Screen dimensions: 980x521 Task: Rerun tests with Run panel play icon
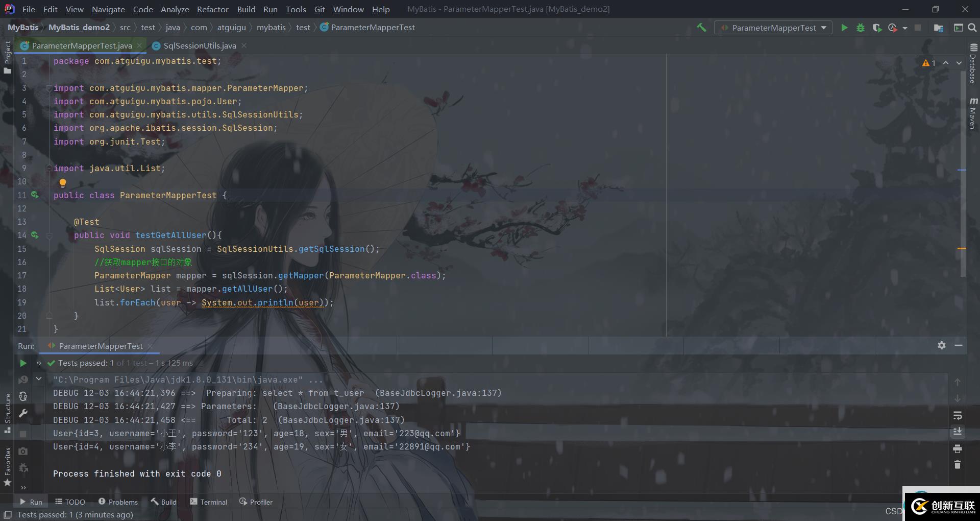[x=23, y=363]
